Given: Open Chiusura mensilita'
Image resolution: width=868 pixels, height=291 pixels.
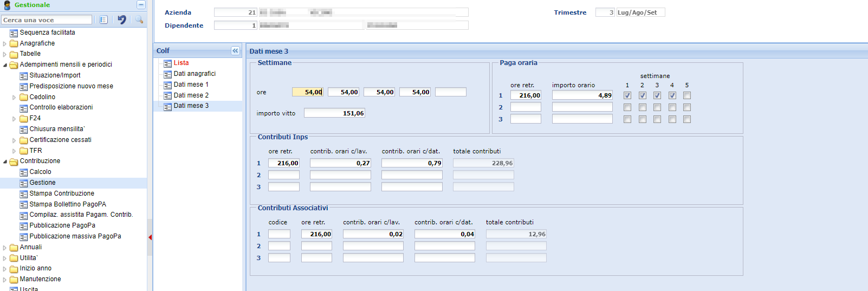Looking at the screenshot, I should click(57, 129).
